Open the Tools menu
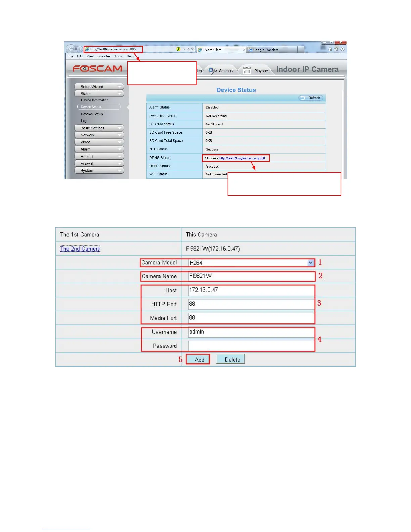411x532 pixels. point(118,56)
